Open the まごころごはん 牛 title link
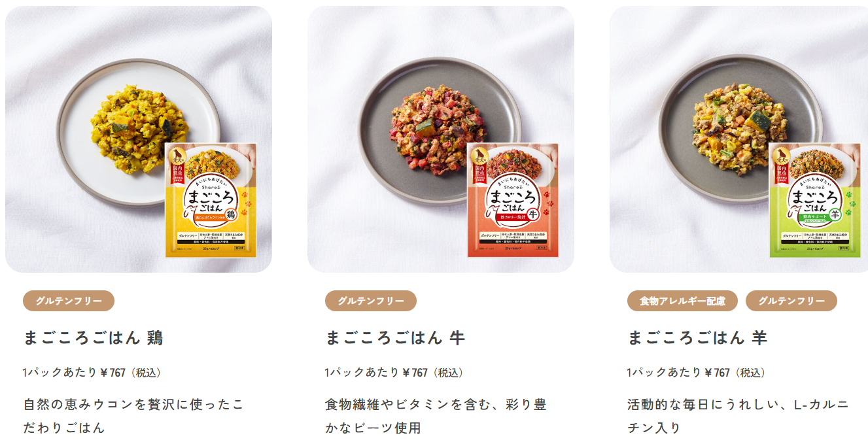This screenshot has width=868, height=444. point(395,337)
